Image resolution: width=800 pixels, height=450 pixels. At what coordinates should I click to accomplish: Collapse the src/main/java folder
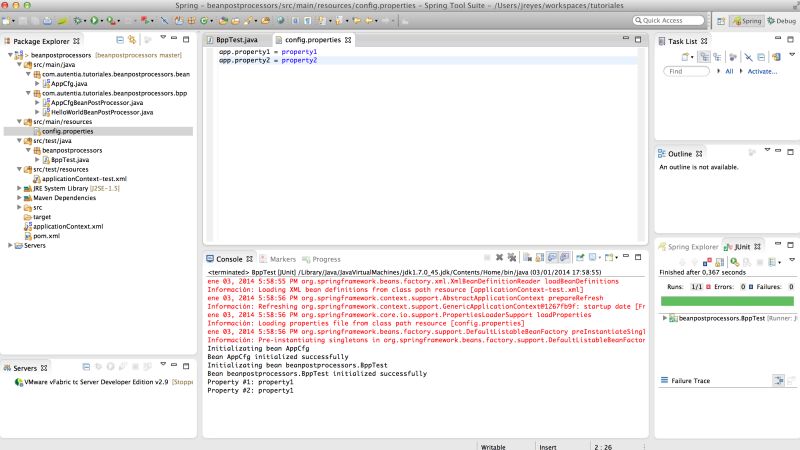(x=19, y=64)
